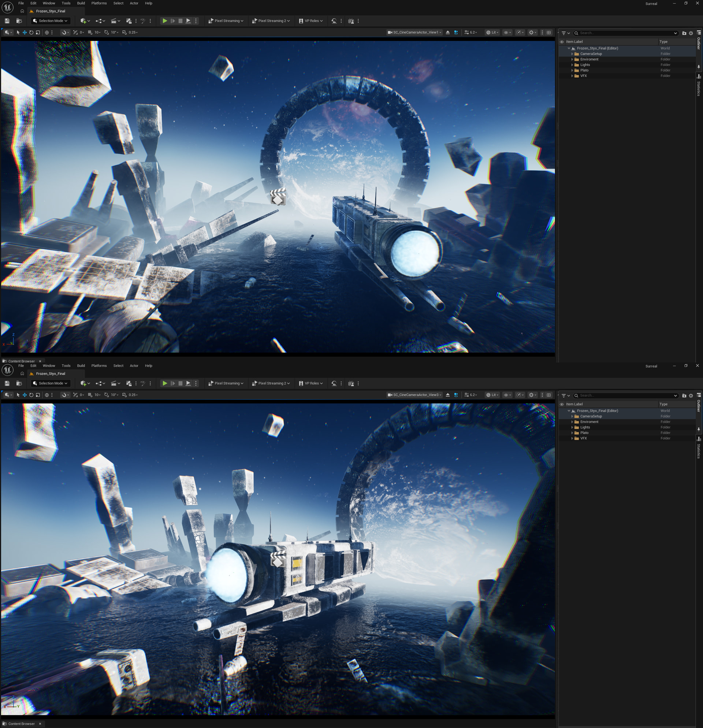Screen dimensions: 703x728
Task: Select the Rotate transform tool in top viewport toolbar
Action: 31,32
